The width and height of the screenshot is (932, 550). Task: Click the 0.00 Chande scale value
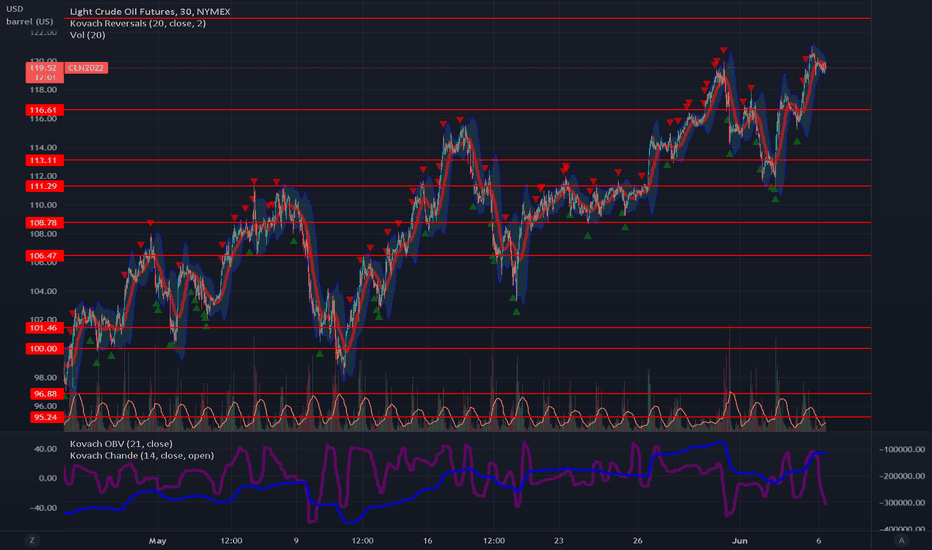[x=48, y=478]
